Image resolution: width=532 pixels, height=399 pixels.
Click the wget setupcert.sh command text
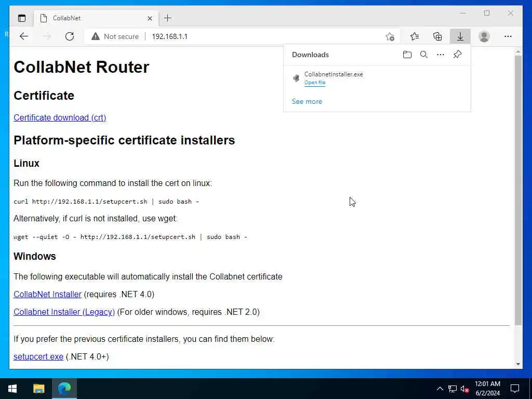130,237
